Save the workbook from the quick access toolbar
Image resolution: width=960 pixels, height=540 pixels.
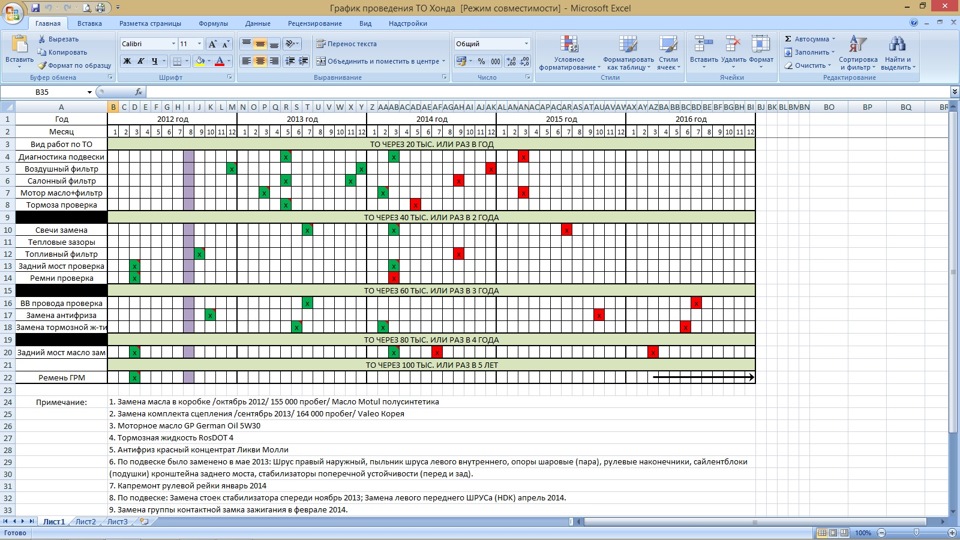(35, 8)
